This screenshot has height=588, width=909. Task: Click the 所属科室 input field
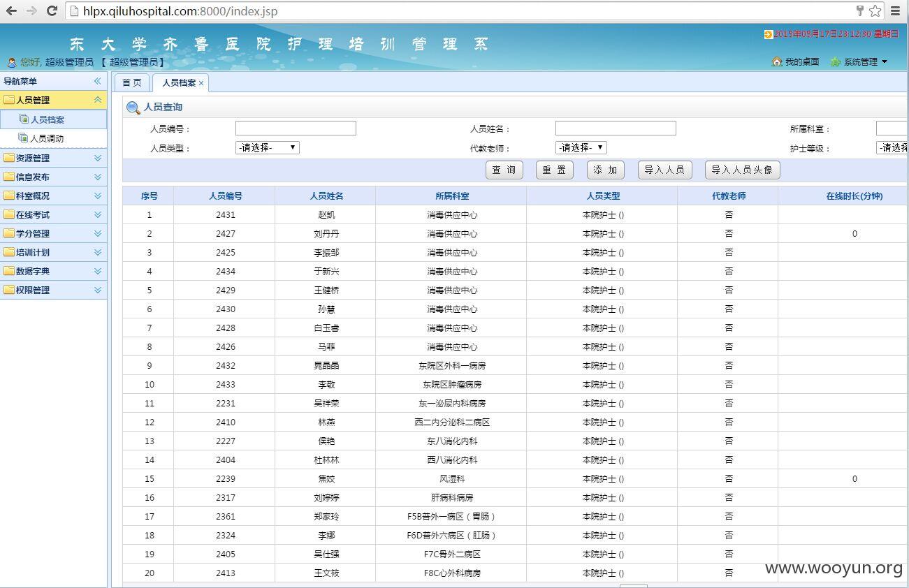coord(892,128)
